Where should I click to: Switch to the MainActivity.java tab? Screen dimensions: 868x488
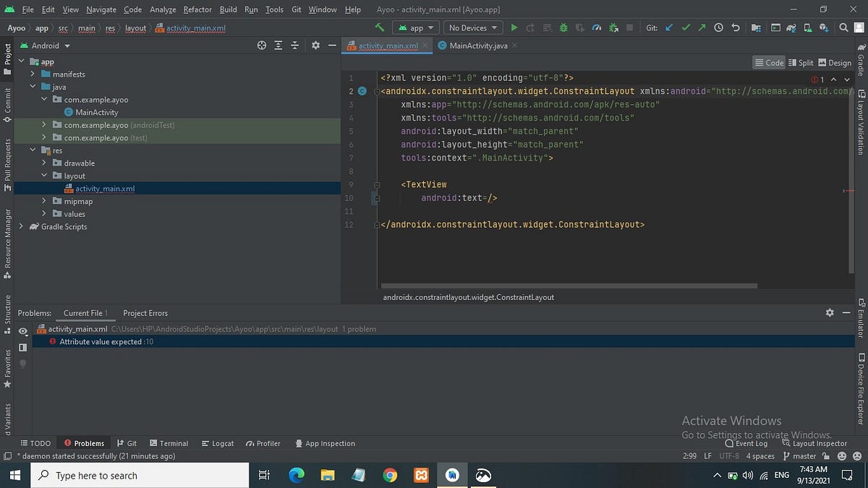tap(477, 45)
